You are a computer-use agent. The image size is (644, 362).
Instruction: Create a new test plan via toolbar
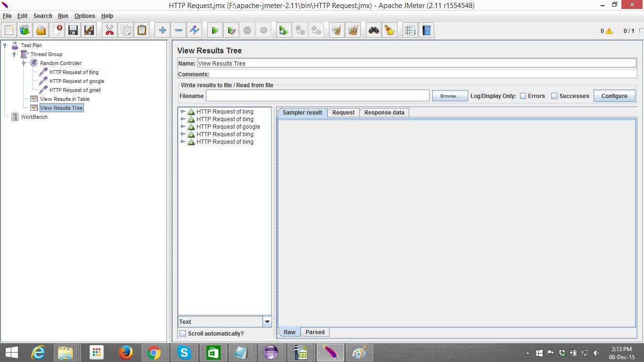(9, 31)
